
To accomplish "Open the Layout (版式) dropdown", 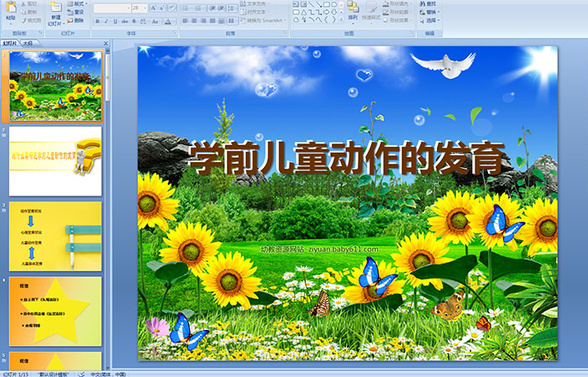I will (x=77, y=3).
